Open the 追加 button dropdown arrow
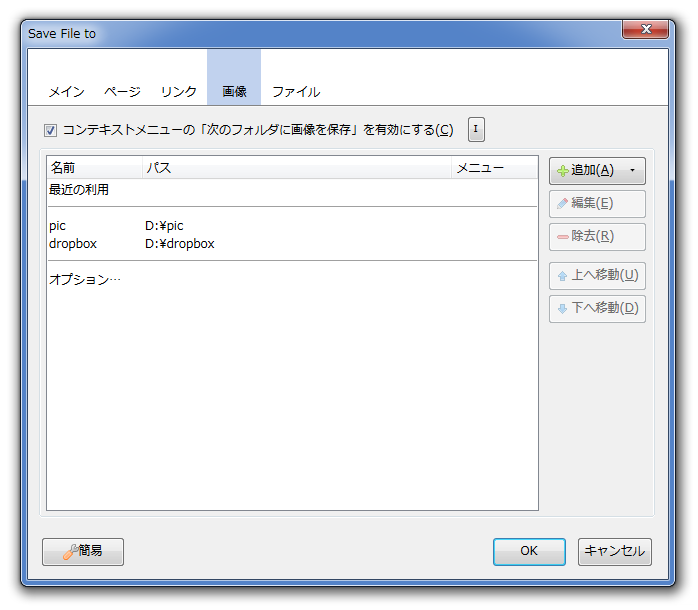The height and width of the screenshot is (610, 698). tap(633, 171)
